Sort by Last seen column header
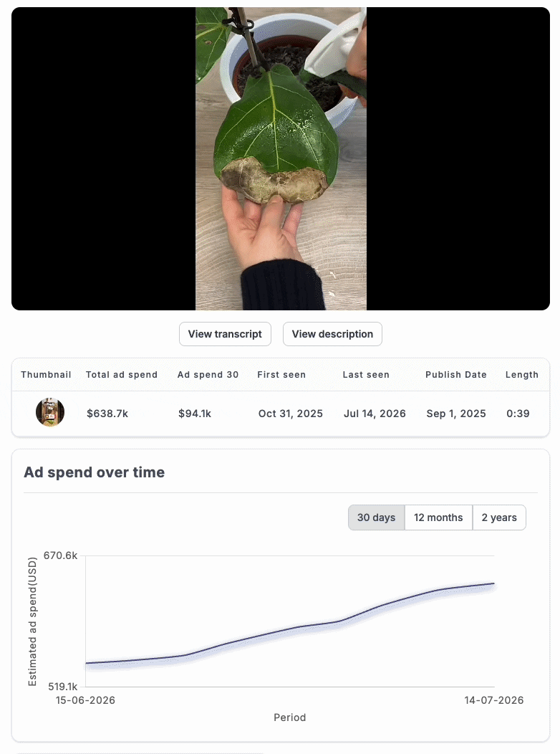Viewport: 560px width, 754px height. tap(366, 375)
